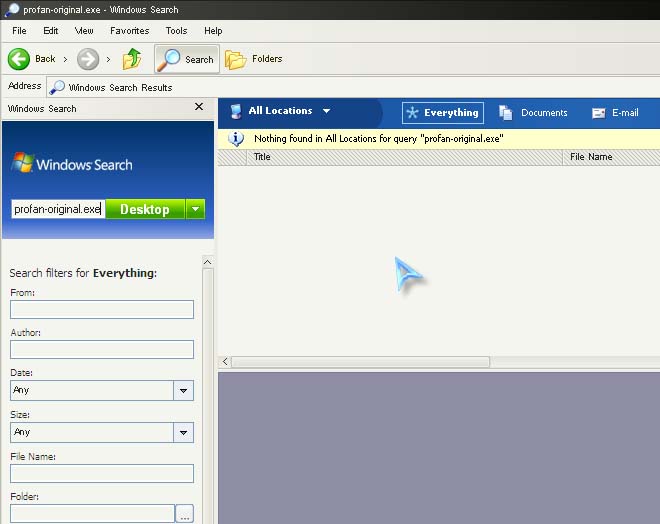660x524 pixels.
Task: Expand the All Locations dropdown
Action: 327,111
